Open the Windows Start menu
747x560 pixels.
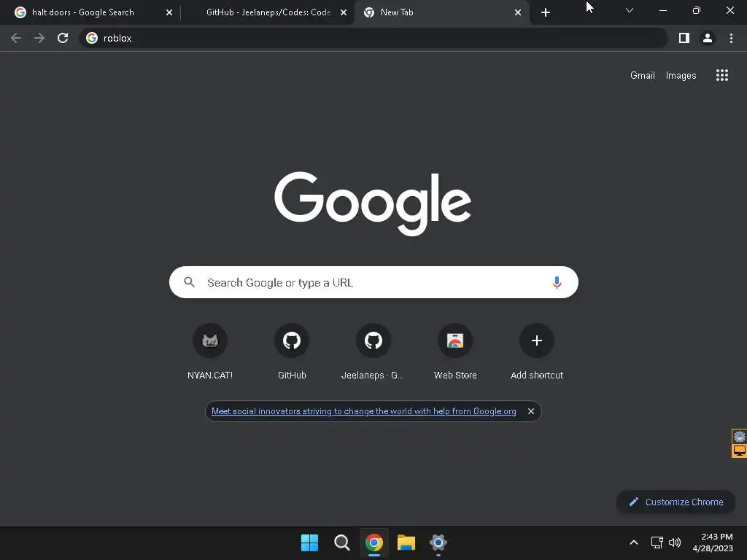tap(309, 542)
